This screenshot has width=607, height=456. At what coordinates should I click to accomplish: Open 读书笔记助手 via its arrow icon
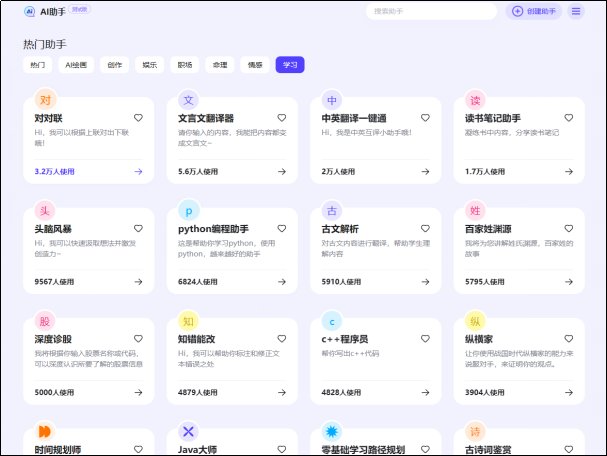(569, 171)
